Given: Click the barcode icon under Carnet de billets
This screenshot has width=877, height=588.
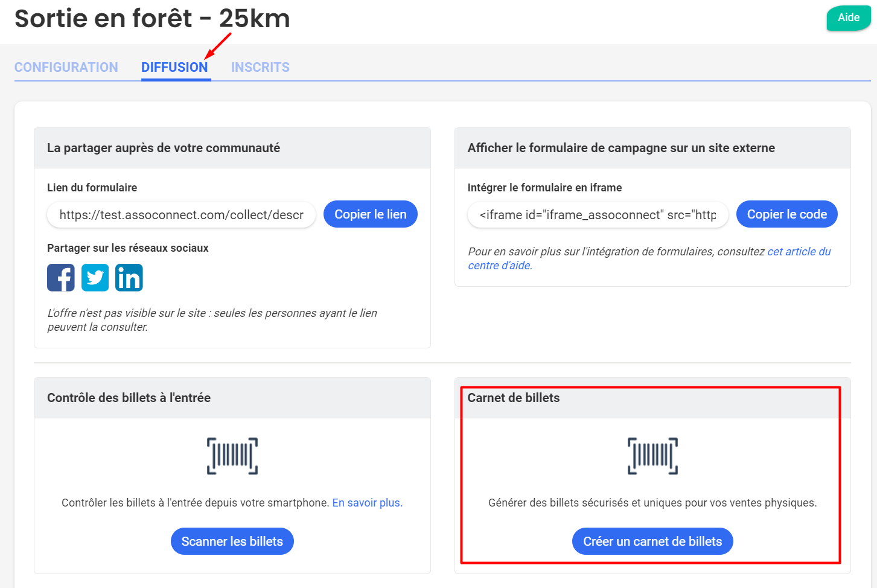Looking at the screenshot, I should (652, 456).
